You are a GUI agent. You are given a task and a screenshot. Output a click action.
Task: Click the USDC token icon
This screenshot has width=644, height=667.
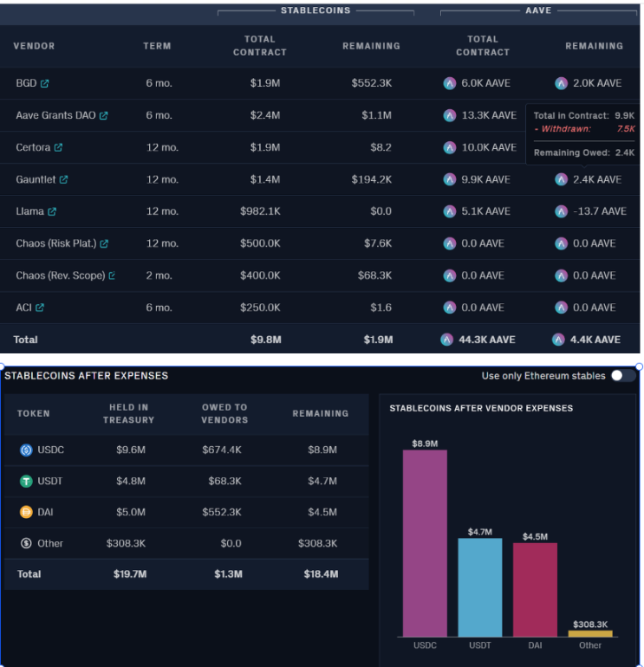(26, 450)
